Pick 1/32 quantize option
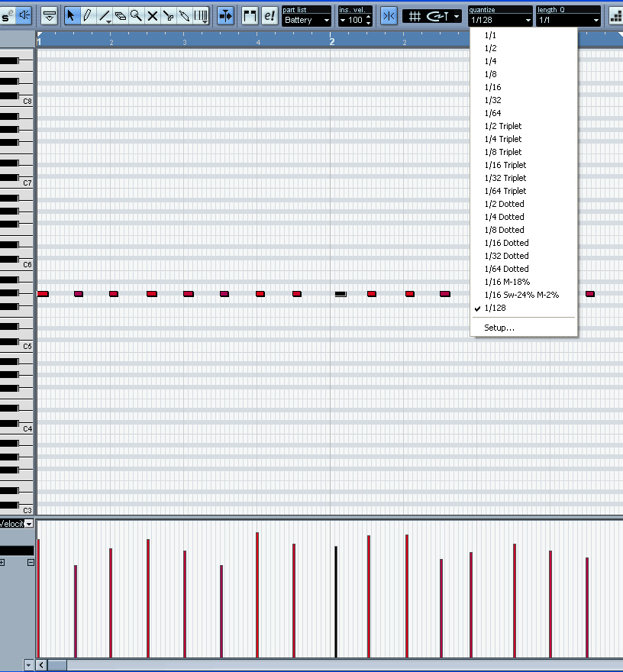 click(x=524, y=100)
